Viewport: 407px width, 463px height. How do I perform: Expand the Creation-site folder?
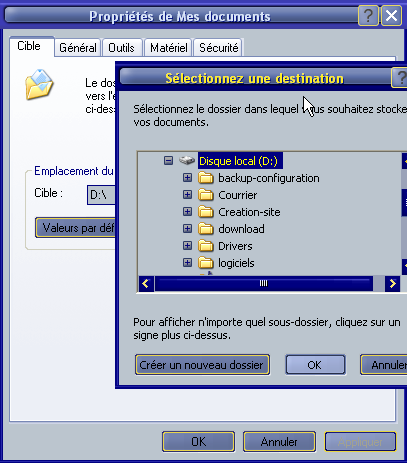tap(187, 212)
